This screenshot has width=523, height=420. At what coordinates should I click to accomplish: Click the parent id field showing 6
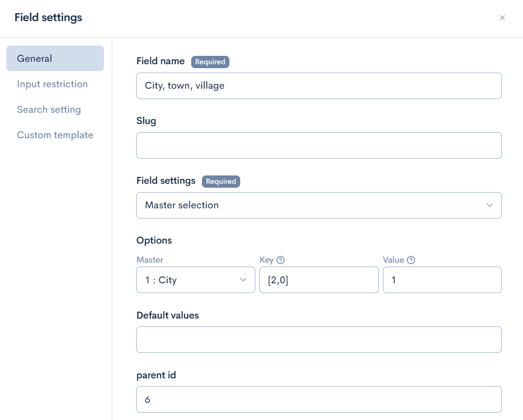pyautogui.click(x=319, y=399)
